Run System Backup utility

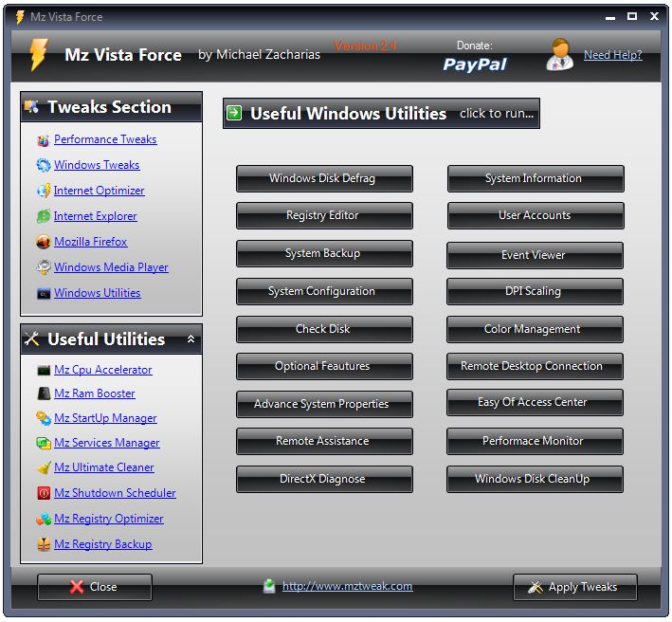(x=324, y=253)
